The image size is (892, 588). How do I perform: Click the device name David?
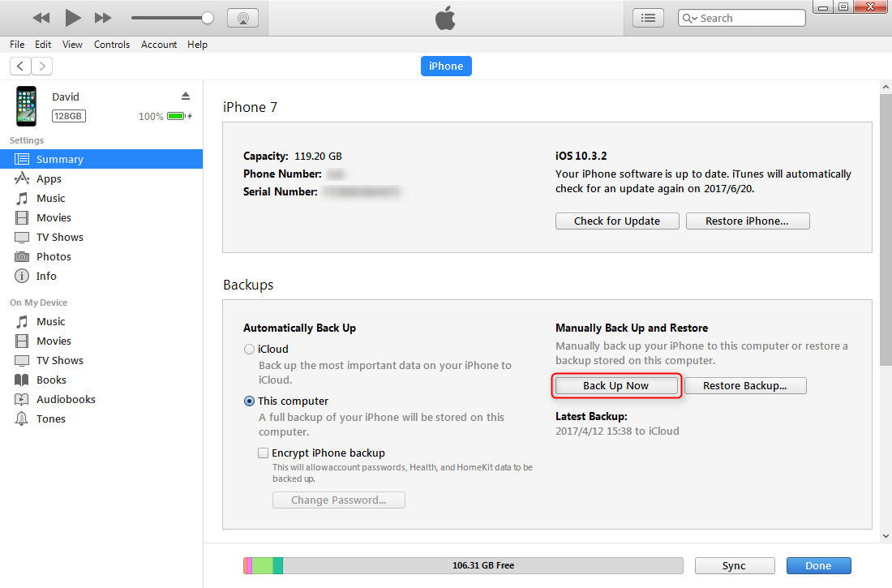tap(66, 97)
